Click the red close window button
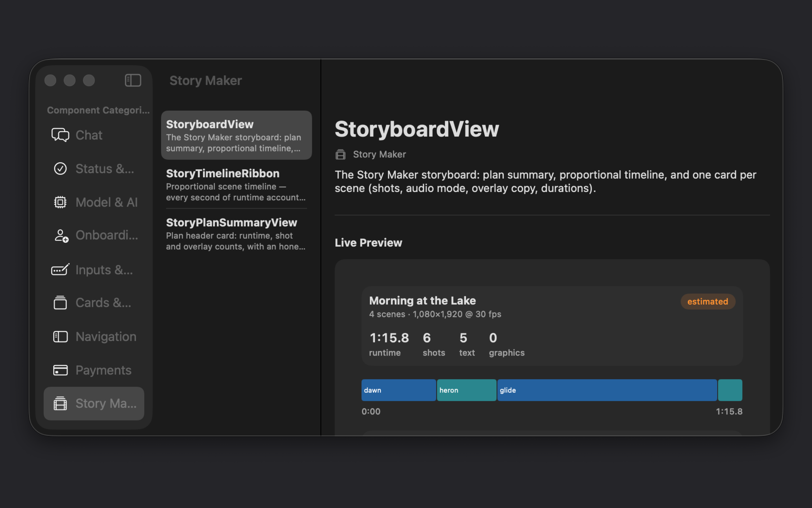The image size is (812, 508). pyautogui.click(x=50, y=80)
